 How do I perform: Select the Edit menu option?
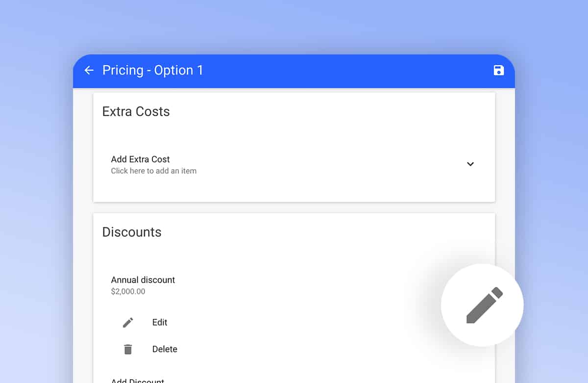pos(160,322)
